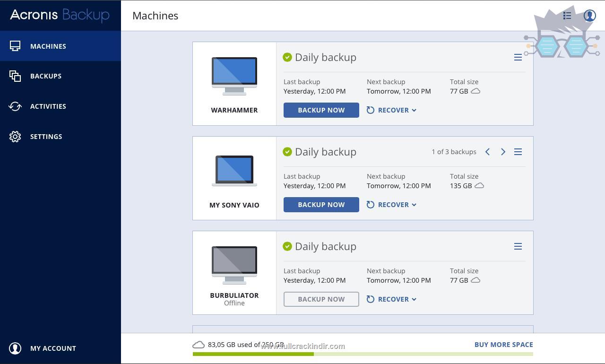
Task: Go to previous backup on MY SONY VAIO
Action: point(487,152)
